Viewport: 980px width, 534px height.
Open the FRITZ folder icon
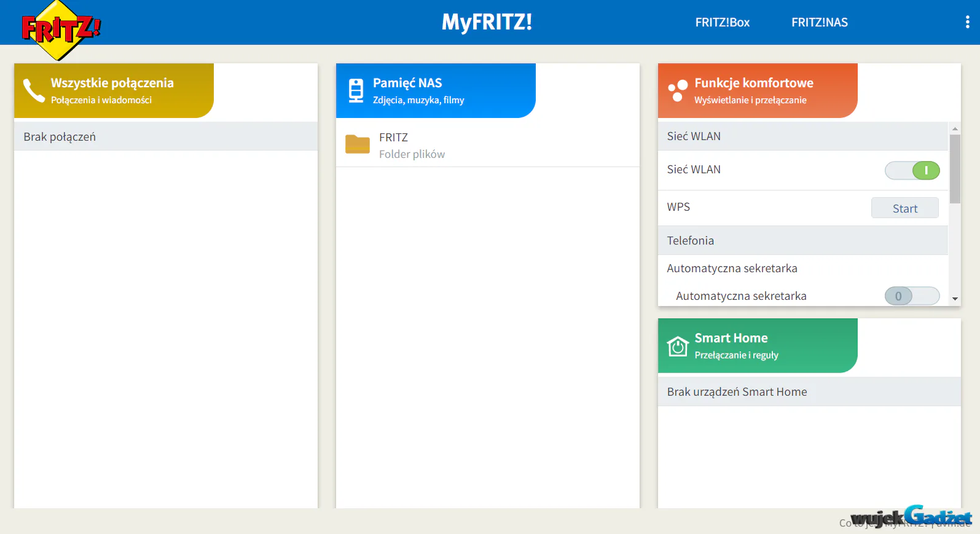tap(358, 144)
